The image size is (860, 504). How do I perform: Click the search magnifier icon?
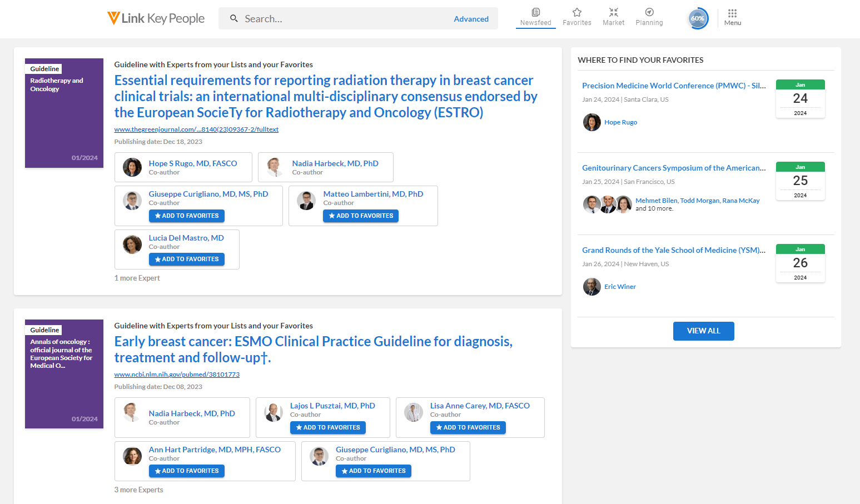tap(234, 18)
